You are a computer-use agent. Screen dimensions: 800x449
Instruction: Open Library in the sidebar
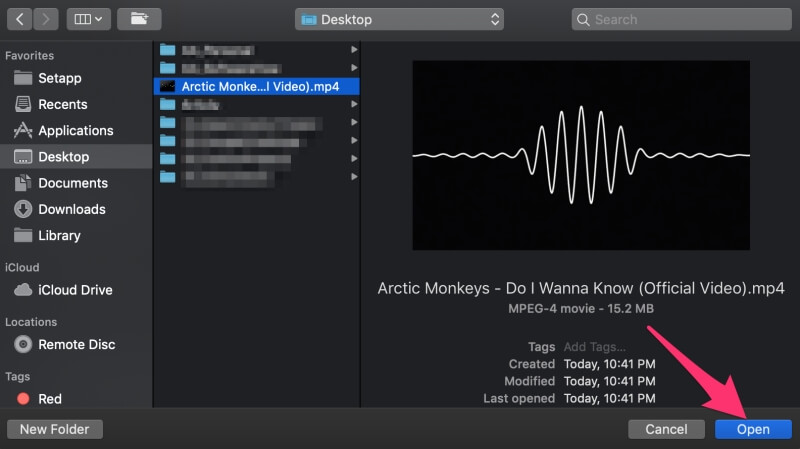[x=77, y=235]
